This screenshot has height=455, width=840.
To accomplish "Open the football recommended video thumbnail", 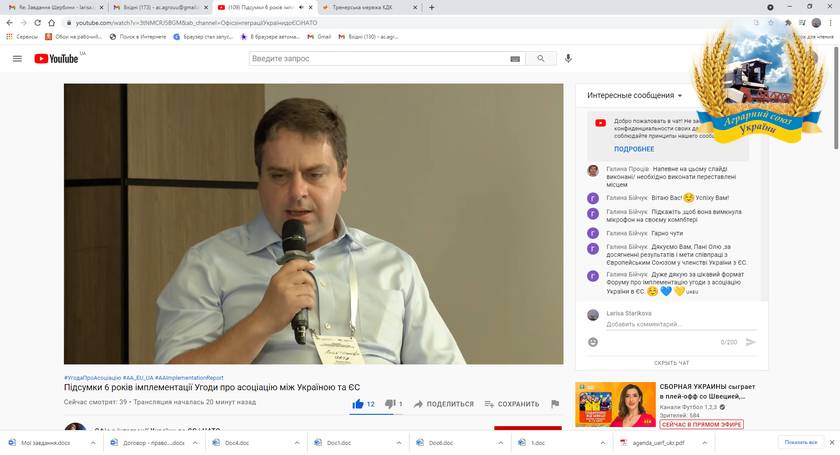I will click(616, 405).
